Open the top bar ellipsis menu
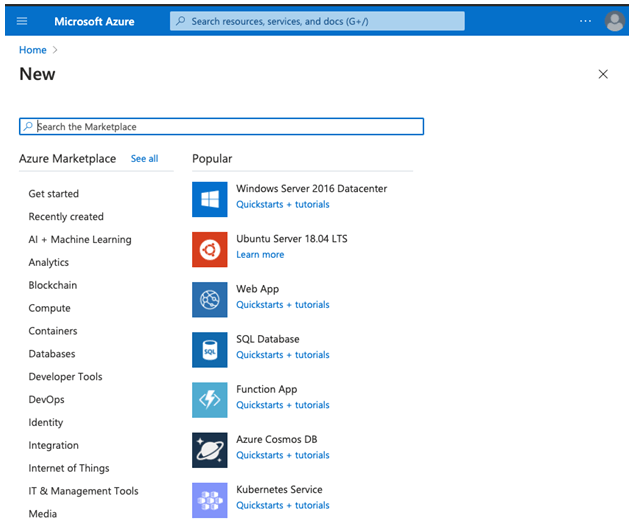Viewport: 638px width, 524px height. (586, 21)
